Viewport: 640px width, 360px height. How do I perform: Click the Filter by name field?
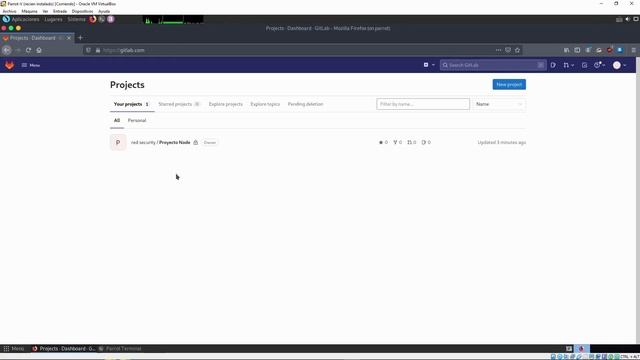click(423, 104)
